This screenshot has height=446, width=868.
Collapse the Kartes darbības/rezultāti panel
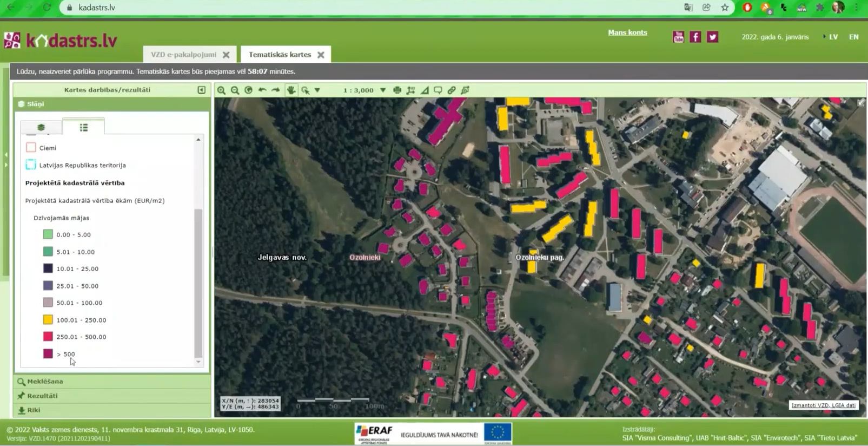pyautogui.click(x=201, y=90)
